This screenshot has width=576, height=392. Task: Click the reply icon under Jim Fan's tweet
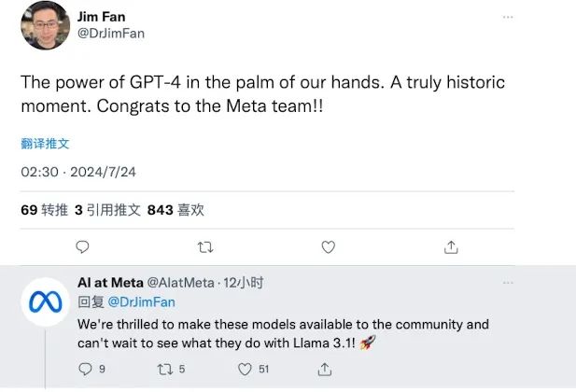pyautogui.click(x=82, y=247)
